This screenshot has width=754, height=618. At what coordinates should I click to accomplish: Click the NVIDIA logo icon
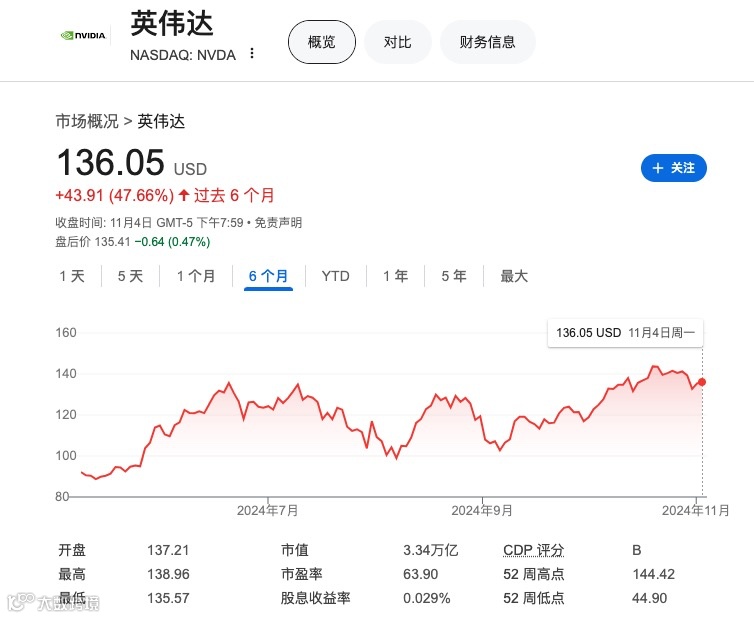point(83,35)
